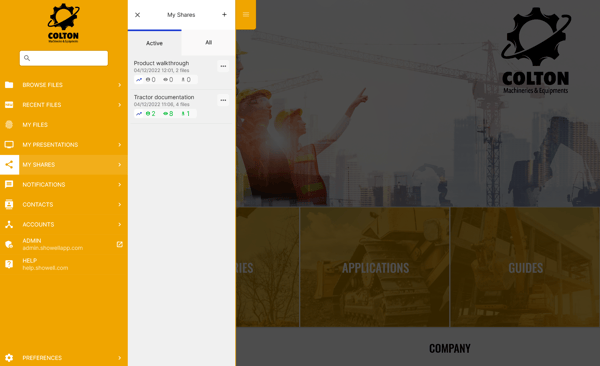Open My Files menu item

64,124
